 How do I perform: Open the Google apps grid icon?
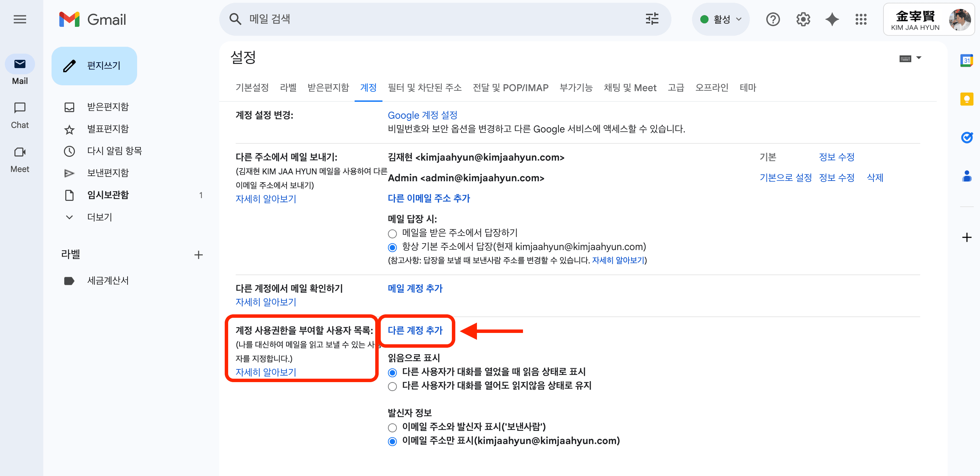click(861, 19)
